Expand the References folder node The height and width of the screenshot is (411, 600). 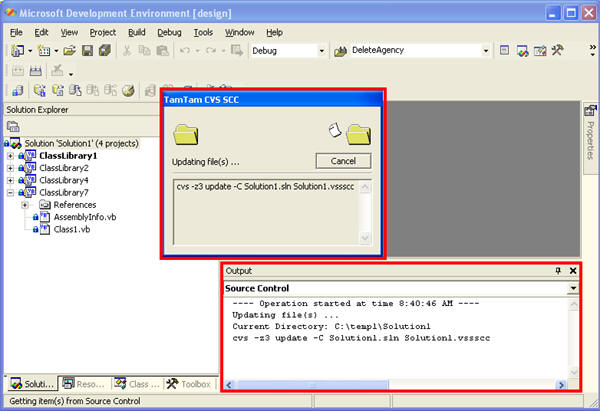25,205
